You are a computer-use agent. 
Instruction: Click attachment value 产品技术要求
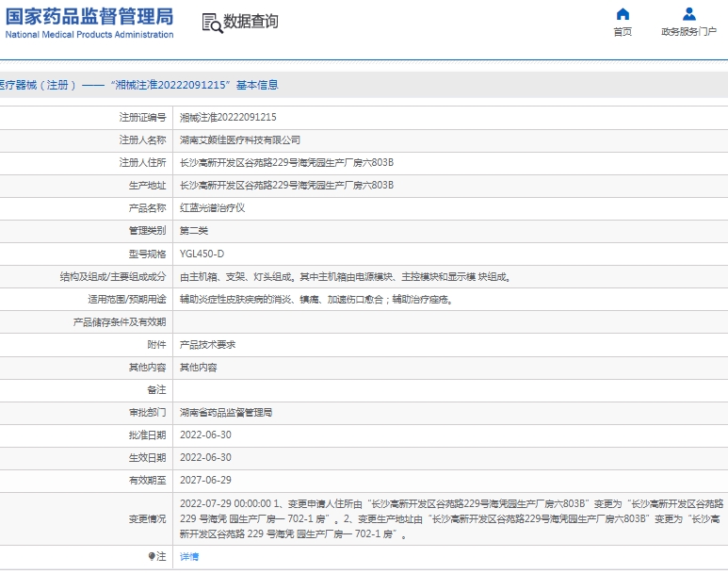click(x=207, y=344)
